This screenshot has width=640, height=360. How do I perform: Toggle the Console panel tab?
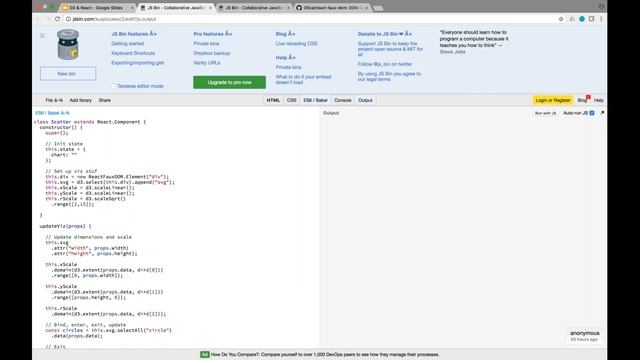tap(343, 100)
